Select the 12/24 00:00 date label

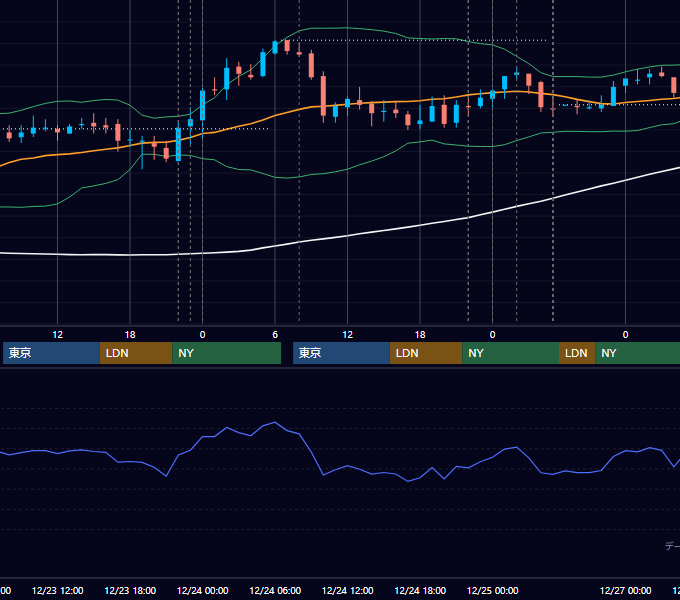(x=203, y=590)
